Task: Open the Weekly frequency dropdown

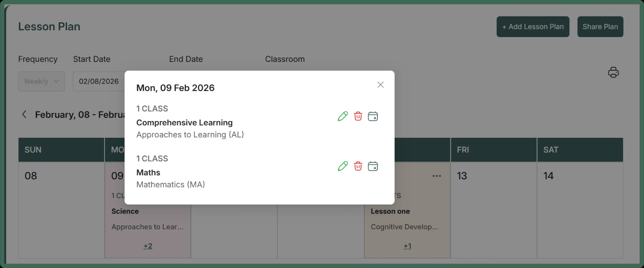Action: click(x=41, y=81)
